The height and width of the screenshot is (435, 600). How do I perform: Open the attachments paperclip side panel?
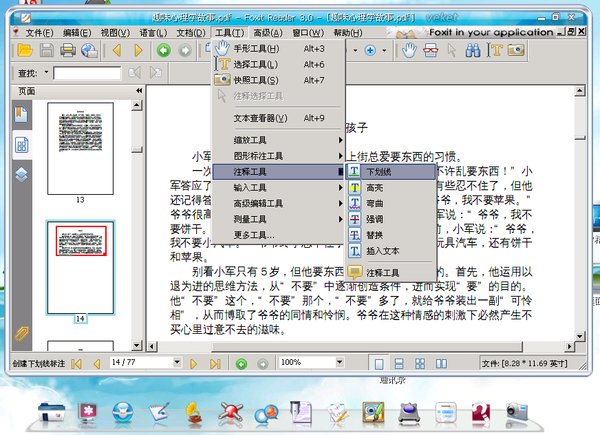pos(21,334)
